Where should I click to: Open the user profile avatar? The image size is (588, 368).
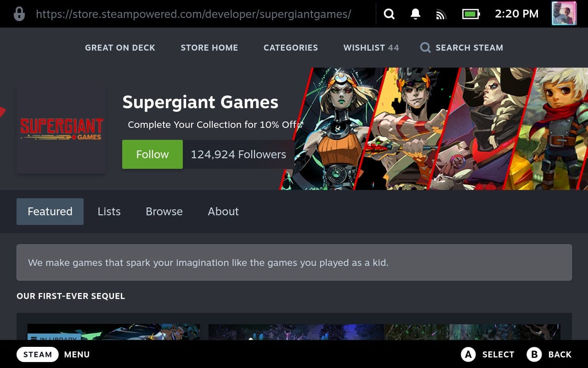pyautogui.click(x=564, y=13)
